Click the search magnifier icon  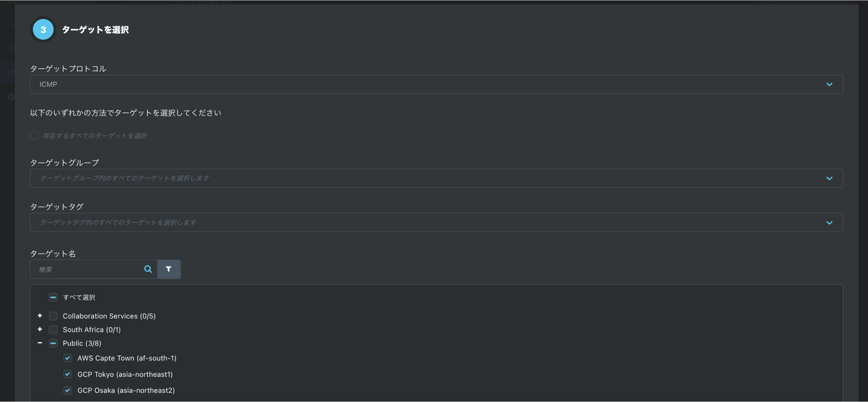coord(148,269)
